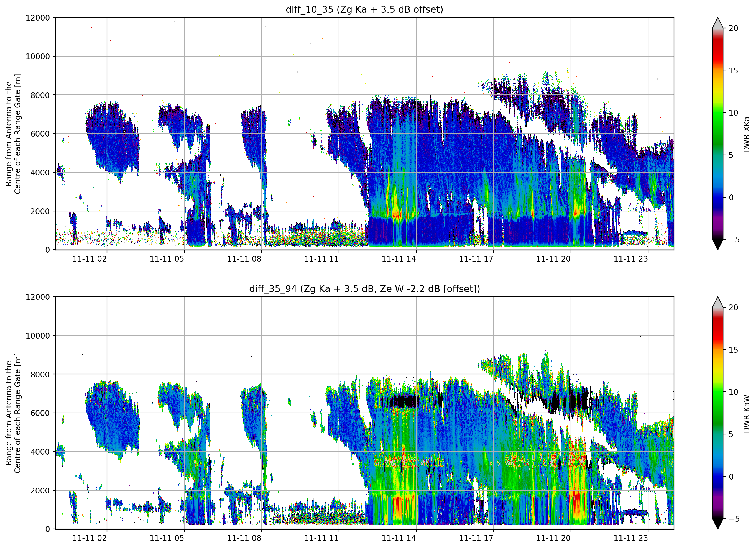Viewport: 756px width, 548px height.
Task: Click the "0" tick on the DWR-KaW colorbar
Action: coord(731,477)
